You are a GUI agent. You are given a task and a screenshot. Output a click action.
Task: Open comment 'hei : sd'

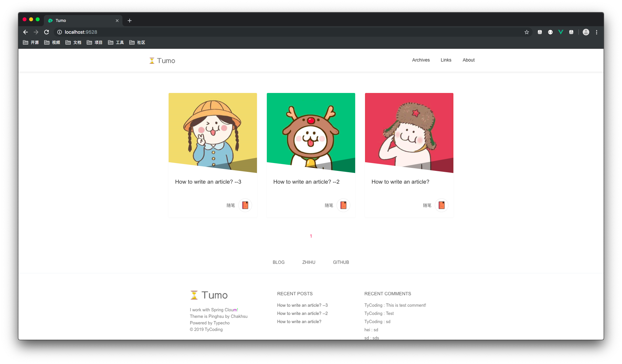pos(371,330)
